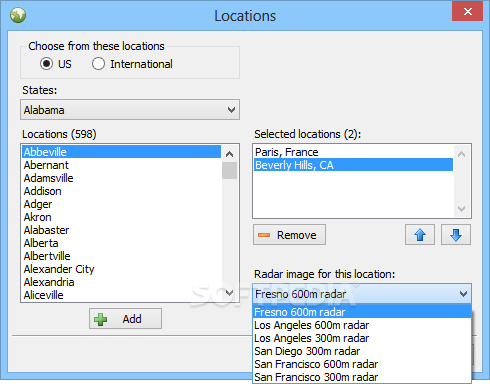Select Alabaster in the Locations list
This screenshot has height=384, width=490.
point(121,230)
